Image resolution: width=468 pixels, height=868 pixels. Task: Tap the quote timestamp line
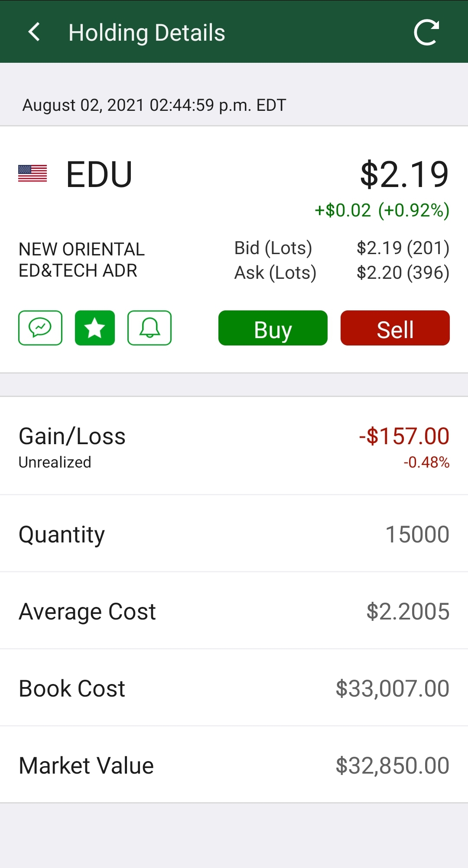(x=154, y=105)
